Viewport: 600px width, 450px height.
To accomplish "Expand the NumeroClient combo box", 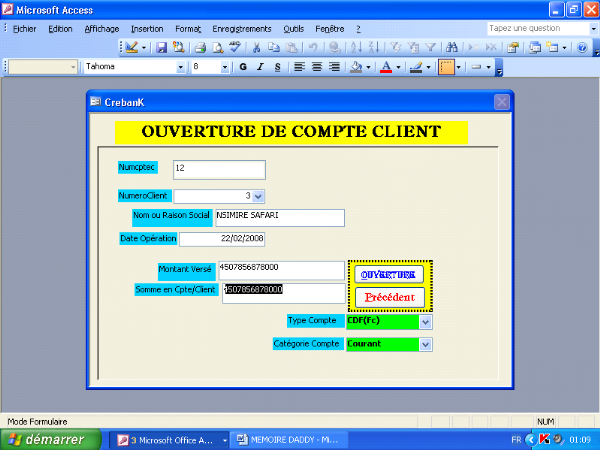I will [259, 196].
